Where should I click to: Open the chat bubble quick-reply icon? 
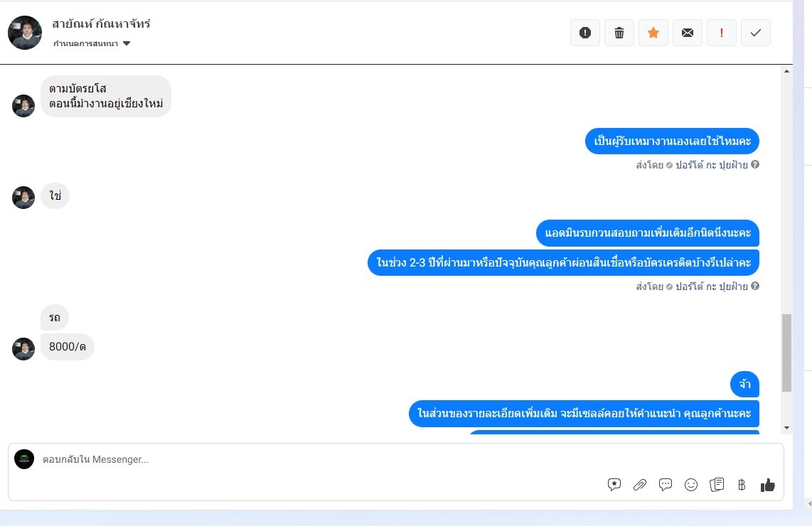666,485
